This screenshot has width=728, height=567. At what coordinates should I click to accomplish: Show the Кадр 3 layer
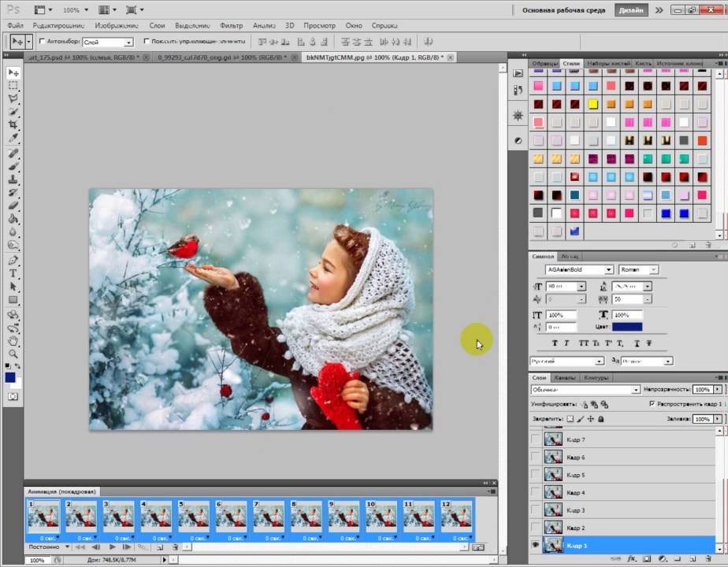(536, 510)
